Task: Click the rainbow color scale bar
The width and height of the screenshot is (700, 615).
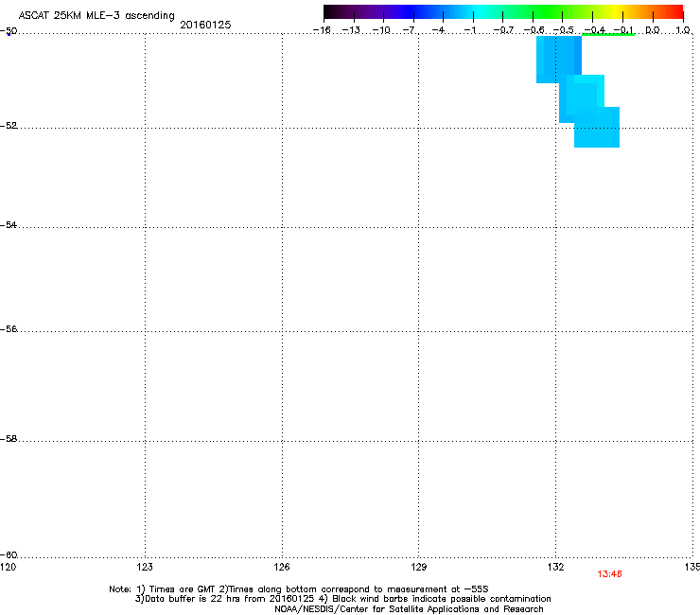Action: (x=503, y=12)
